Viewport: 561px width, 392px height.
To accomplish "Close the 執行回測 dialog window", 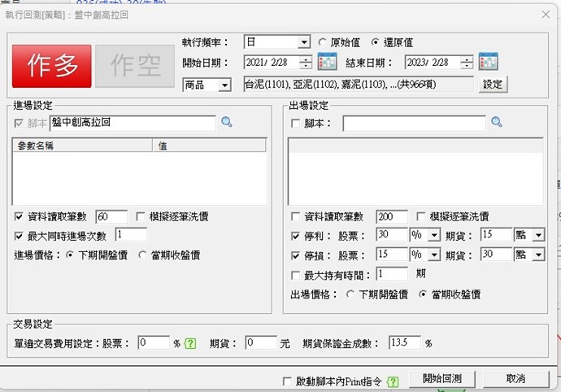I will [546, 14].
